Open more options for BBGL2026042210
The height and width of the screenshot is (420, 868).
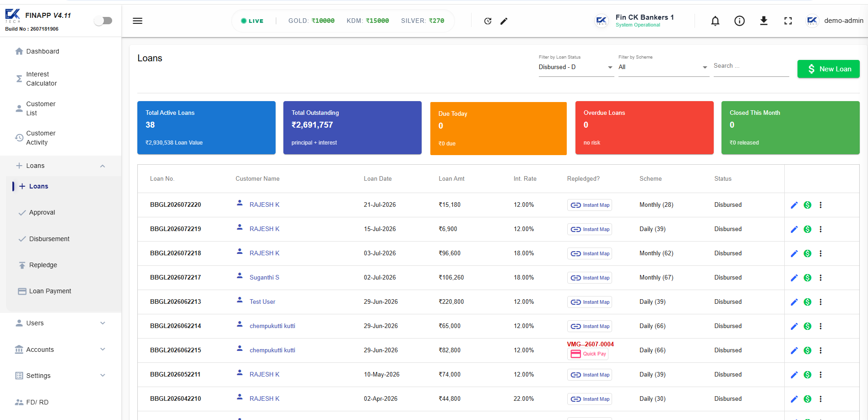820,399
